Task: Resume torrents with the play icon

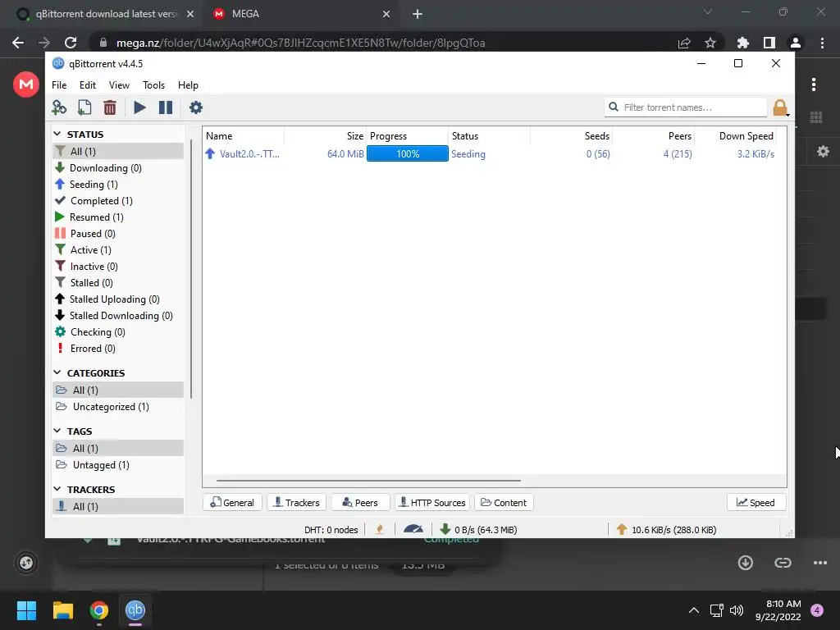Action: tap(139, 107)
